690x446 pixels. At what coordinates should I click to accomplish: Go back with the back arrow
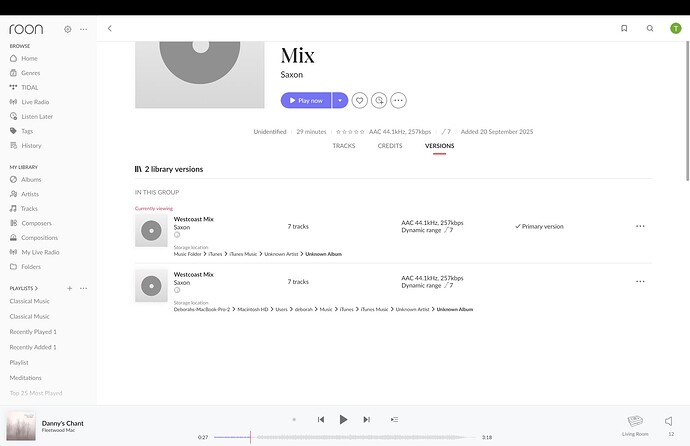click(110, 29)
